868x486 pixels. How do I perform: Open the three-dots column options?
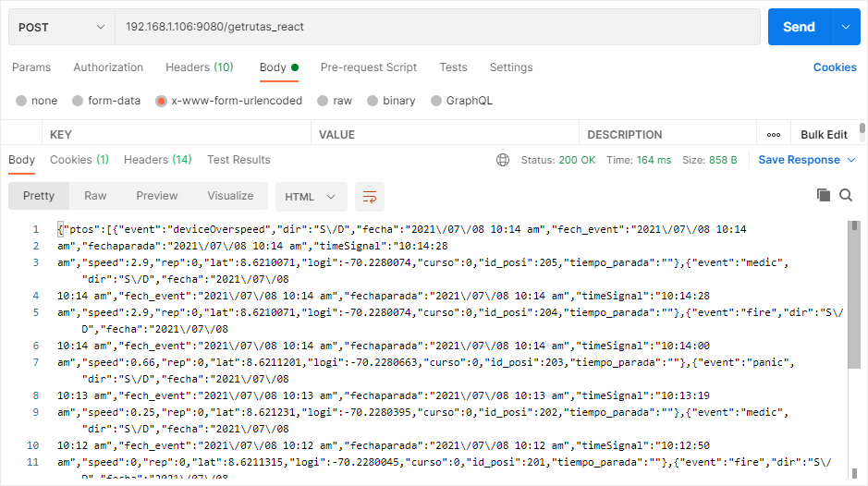[774, 135]
